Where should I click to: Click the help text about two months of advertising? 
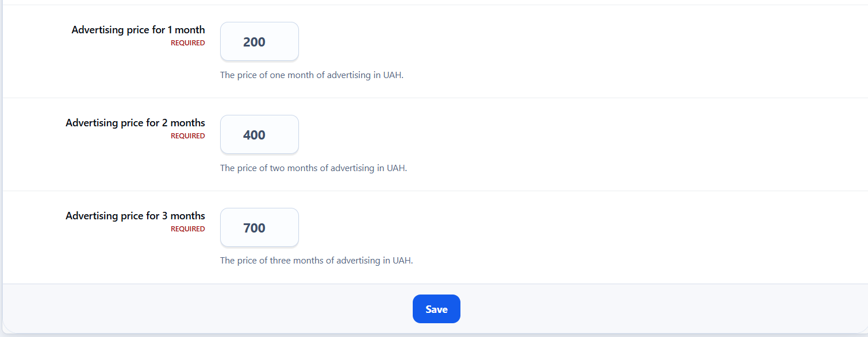(313, 168)
